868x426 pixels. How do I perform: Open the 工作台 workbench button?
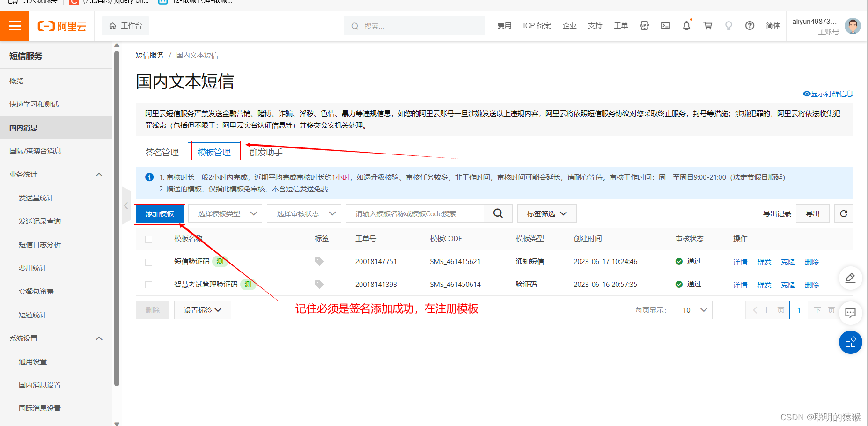click(125, 26)
